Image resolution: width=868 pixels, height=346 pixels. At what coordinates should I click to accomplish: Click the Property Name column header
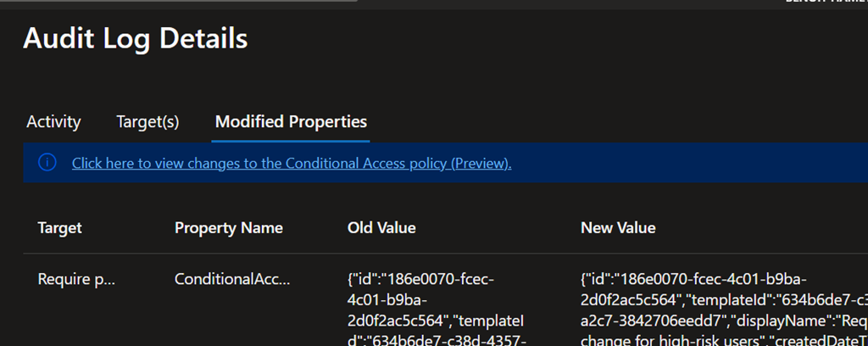[228, 228]
